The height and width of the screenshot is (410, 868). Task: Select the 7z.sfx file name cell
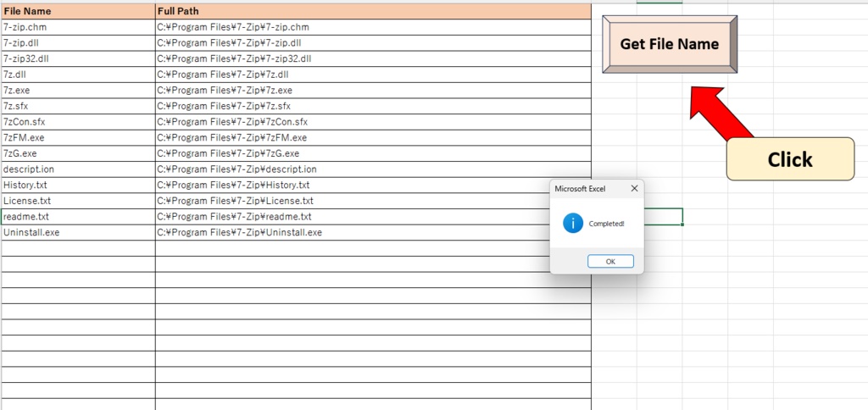pyautogui.click(x=79, y=106)
